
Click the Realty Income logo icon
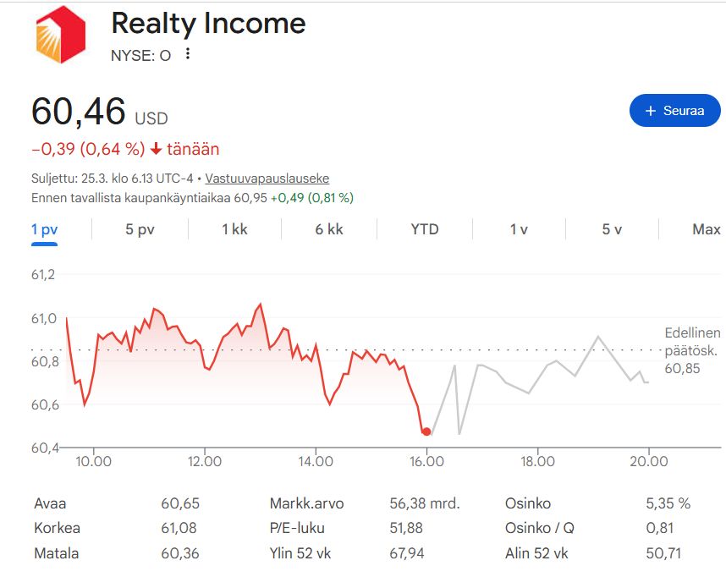point(60,36)
